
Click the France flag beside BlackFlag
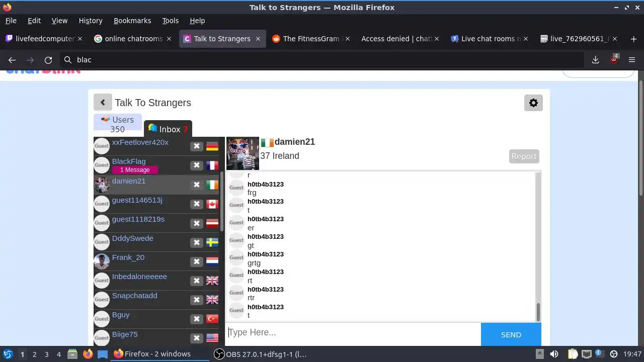pyautogui.click(x=212, y=165)
